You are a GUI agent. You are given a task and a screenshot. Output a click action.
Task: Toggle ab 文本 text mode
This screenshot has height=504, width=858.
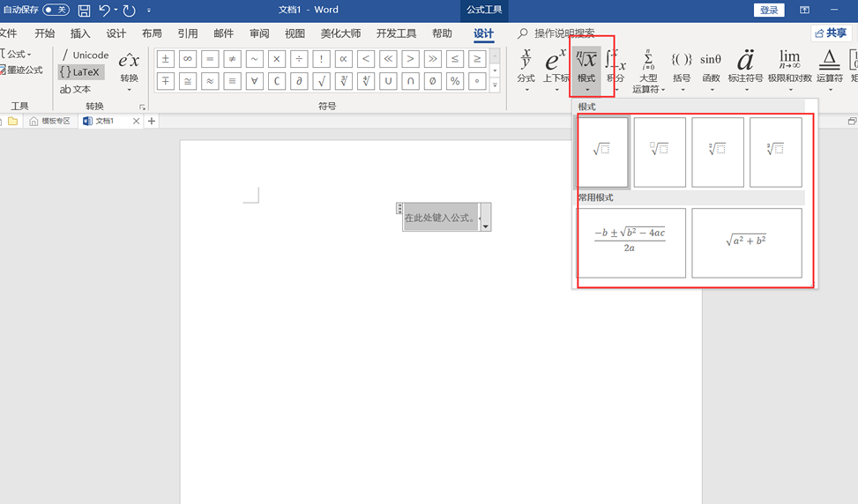tap(76, 89)
